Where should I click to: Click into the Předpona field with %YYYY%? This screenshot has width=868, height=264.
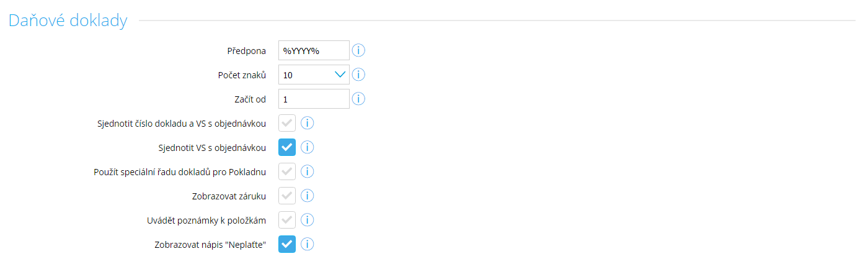point(314,50)
